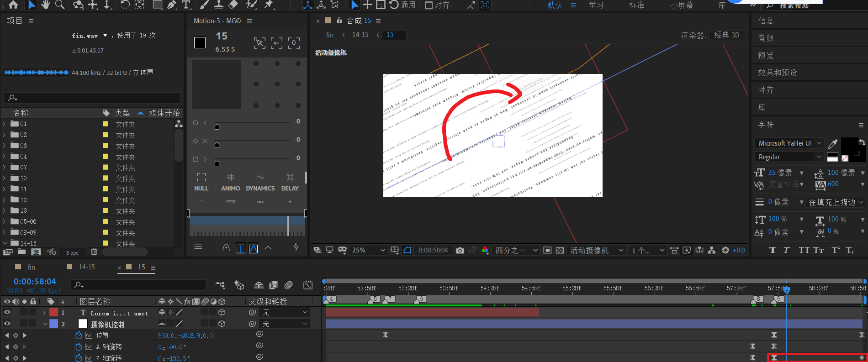The height and width of the screenshot is (362, 868).
Task: Select the Brush tool
Action: [x=205, y=5]
